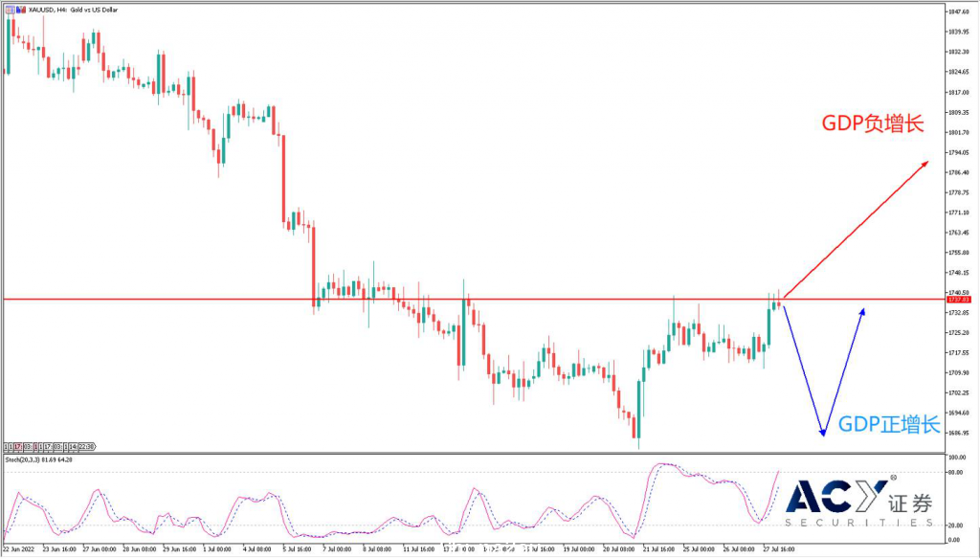The width and height of the screenshot is (980, 559).
Task: Click the 11 Jul 16:00 time label
Action: pos(419,549)
